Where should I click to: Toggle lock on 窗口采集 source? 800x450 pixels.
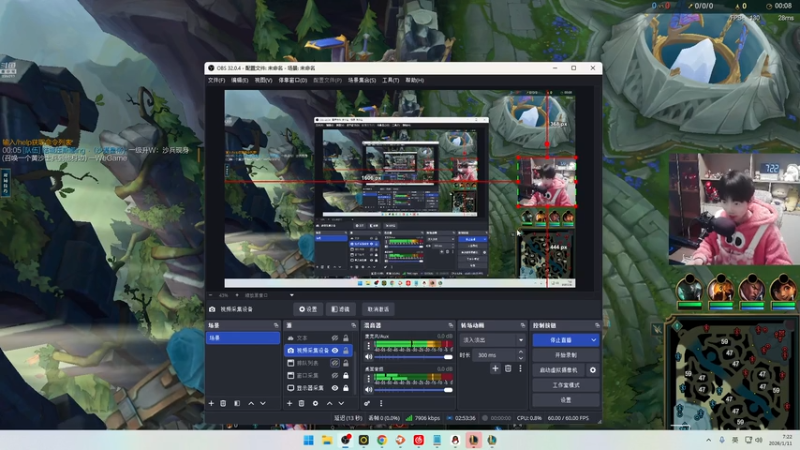click(346, 376)
